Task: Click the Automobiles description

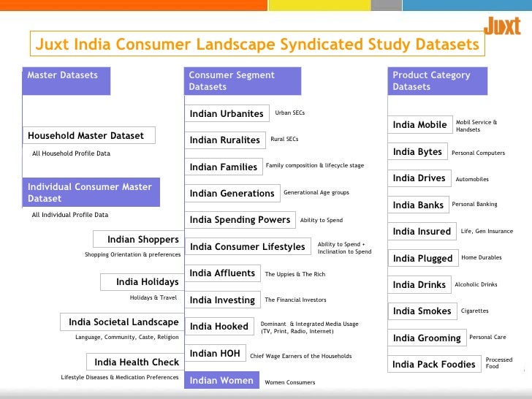Action: [x=472, y=179]
